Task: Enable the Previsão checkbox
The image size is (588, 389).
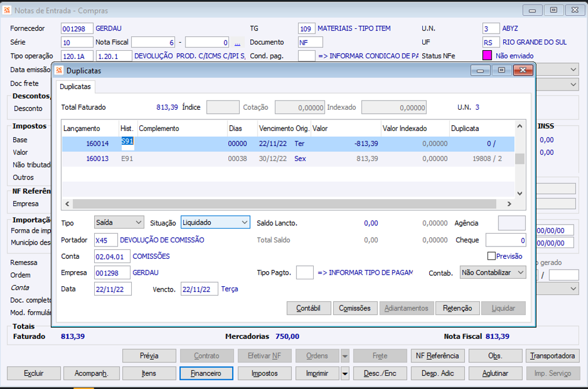Action: (492, 256)
